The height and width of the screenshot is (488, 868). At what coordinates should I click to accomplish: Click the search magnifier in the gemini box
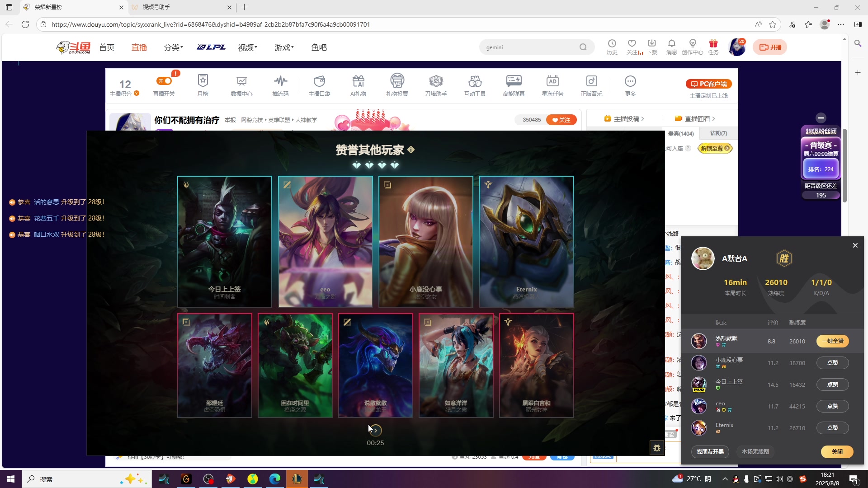[x=583, y=47]
